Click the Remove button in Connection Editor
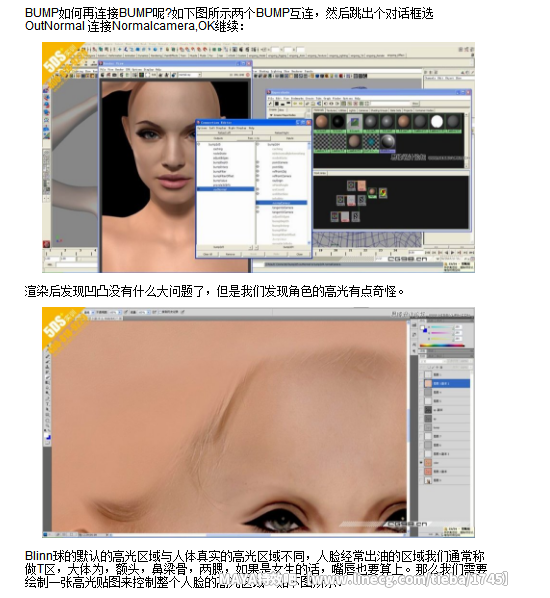Image resolution: width=550 pixels, height=598 pixels. (x=230, y=254)
